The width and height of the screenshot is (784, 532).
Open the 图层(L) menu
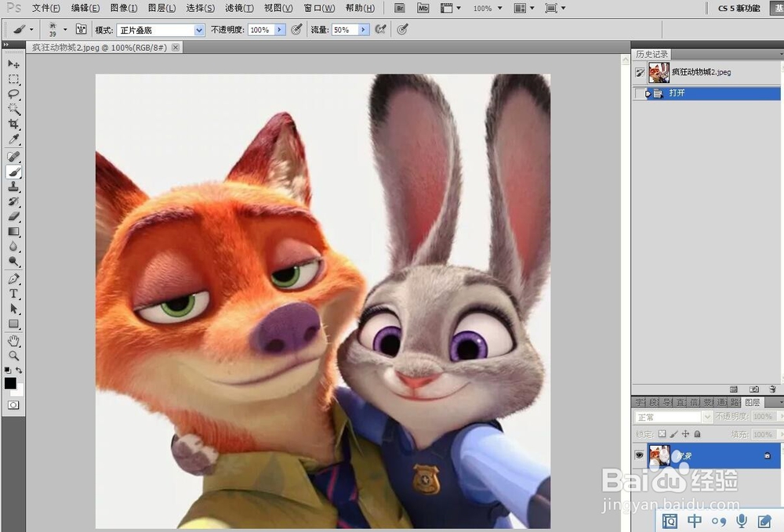tap(162, 8)
